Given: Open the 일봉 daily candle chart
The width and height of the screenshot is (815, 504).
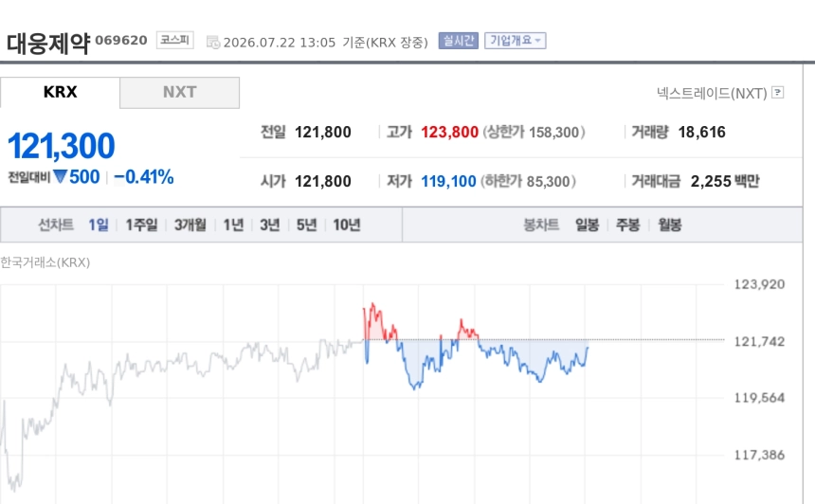Looking at the screenshot, I should (x=587, y=225).
